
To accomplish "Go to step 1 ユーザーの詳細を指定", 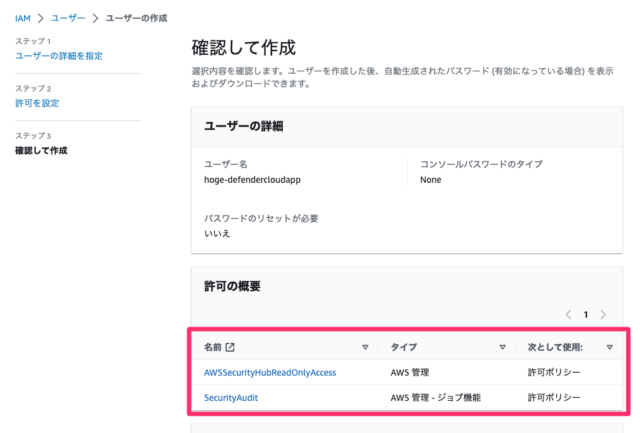I will click(59, 56).
